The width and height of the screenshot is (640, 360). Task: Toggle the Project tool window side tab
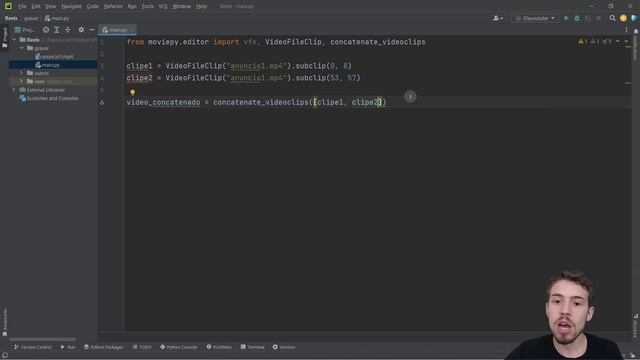4,38
